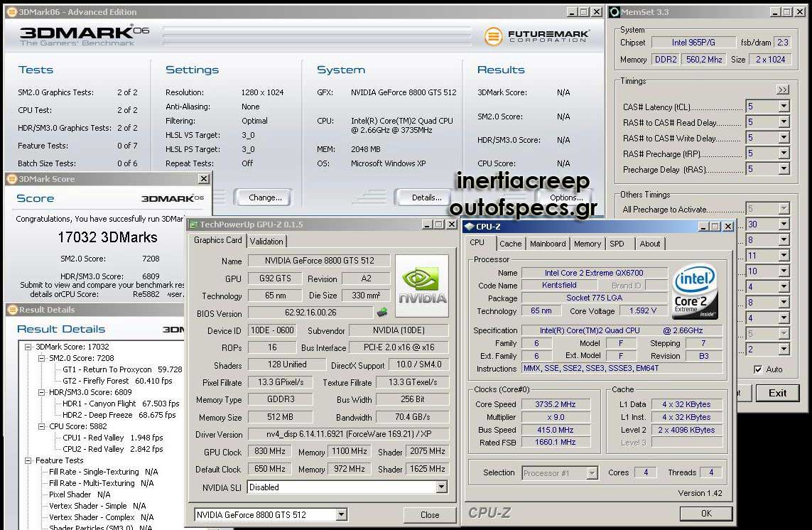Click the Options... button in 3DMark06 Results
The image size is (812, 530).
[x=566, y=198]
